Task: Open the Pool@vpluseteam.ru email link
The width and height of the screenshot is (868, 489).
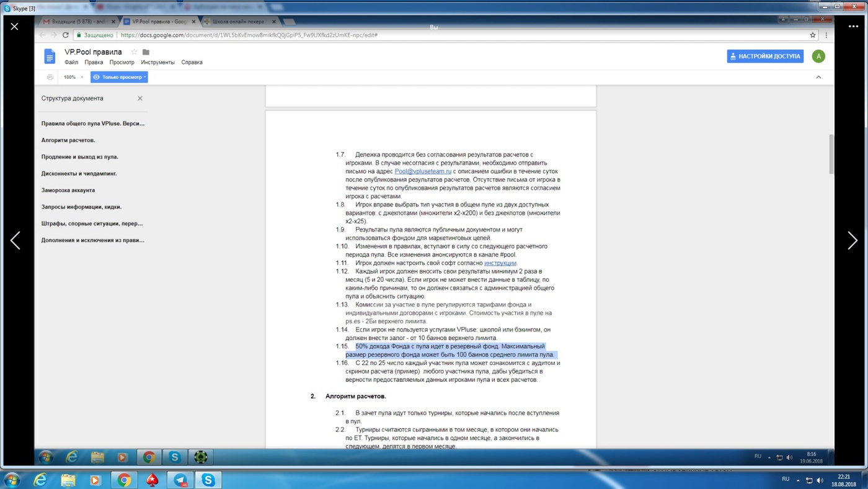Action: (423, 171)
